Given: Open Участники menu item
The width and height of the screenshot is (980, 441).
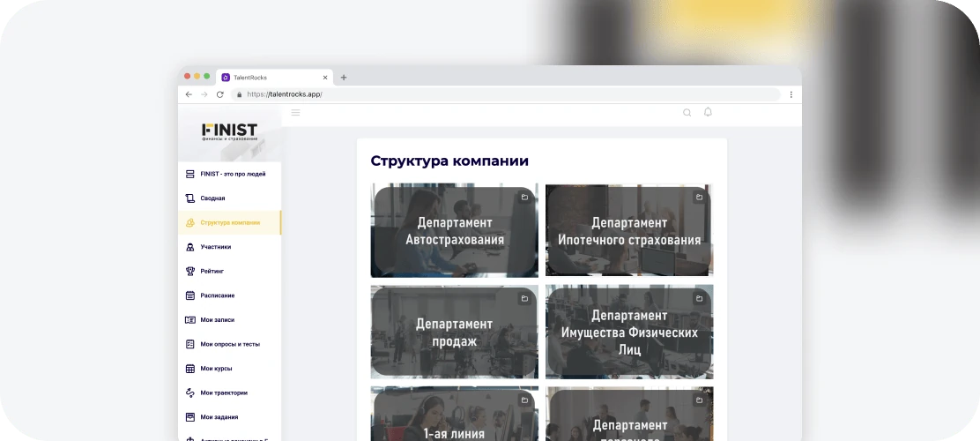Looking at the screenshot, I should point(229,247).
